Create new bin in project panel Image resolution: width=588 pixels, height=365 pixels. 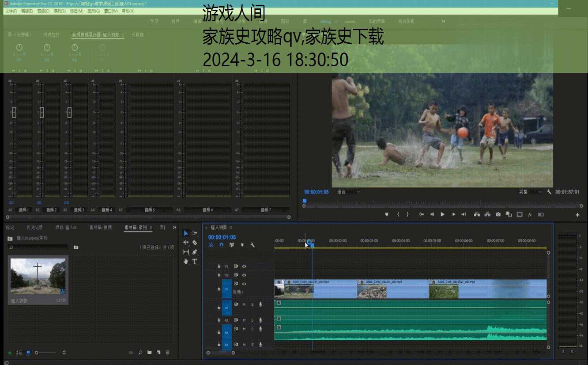tap(150, 352)
